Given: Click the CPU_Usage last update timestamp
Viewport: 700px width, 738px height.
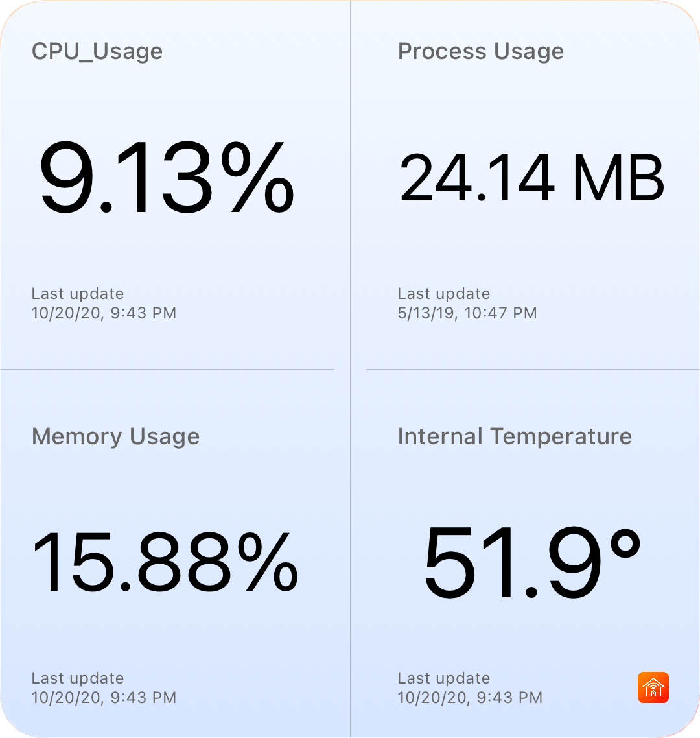Looking at the screenshot, I should pos(103,304).
